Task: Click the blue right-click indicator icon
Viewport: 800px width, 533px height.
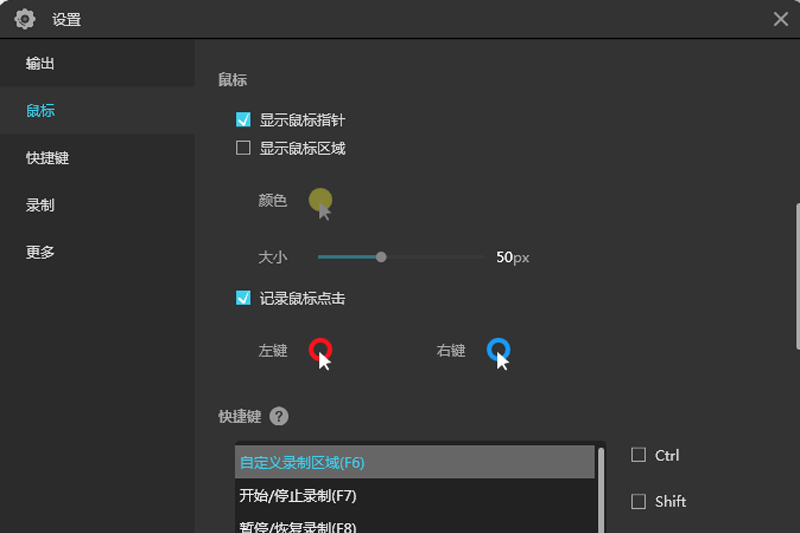Action: [498, 350]
